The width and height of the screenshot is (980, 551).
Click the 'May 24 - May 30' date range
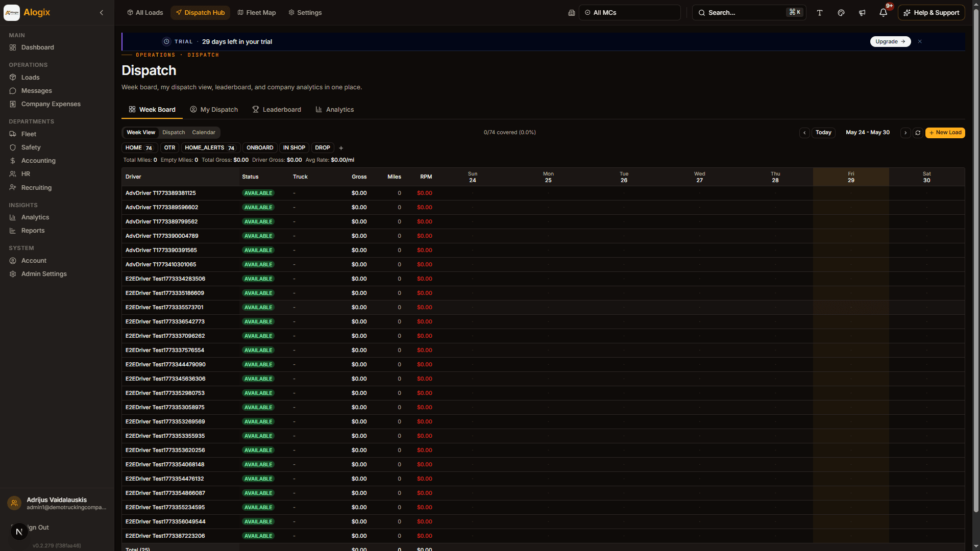(x=867, y=133)
